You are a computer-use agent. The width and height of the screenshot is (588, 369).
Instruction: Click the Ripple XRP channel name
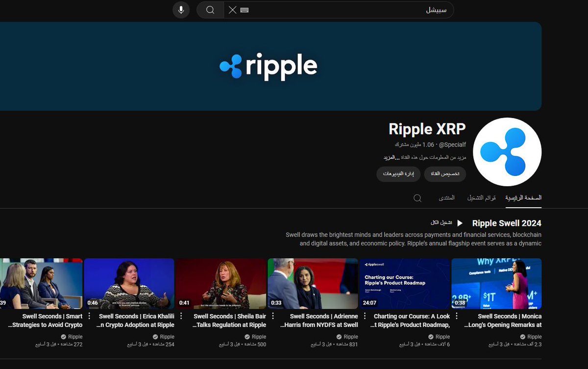tap(427, 129)
